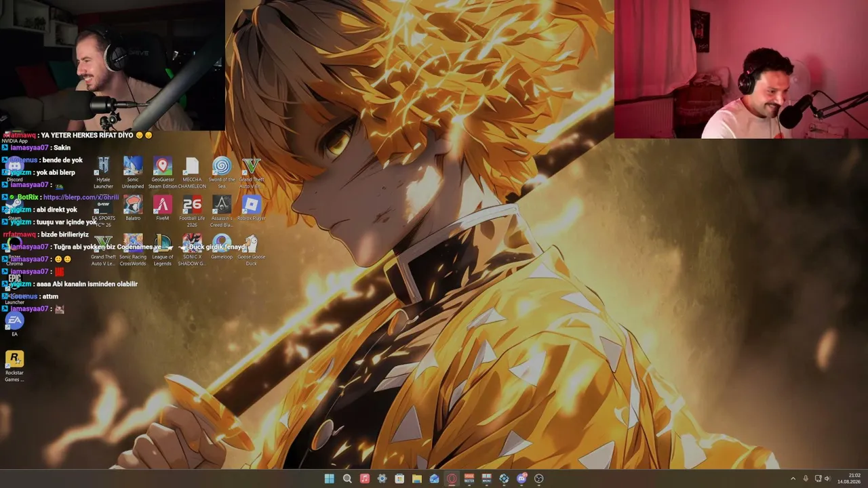The image size is (868, 488).
Task: Select the Goose Goose Duck icon
Action: (x=252, y=250)
